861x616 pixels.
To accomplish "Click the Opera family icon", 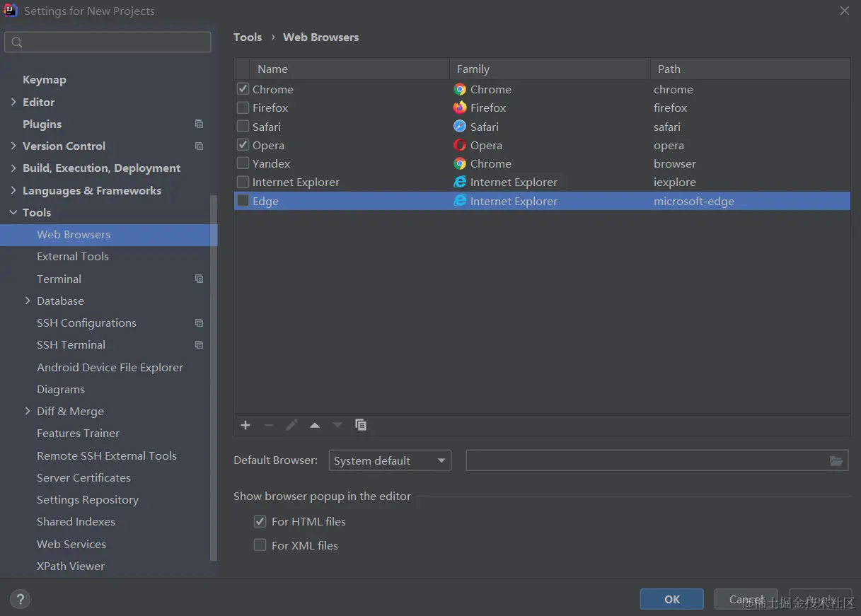I will click(x=460, y=145).
